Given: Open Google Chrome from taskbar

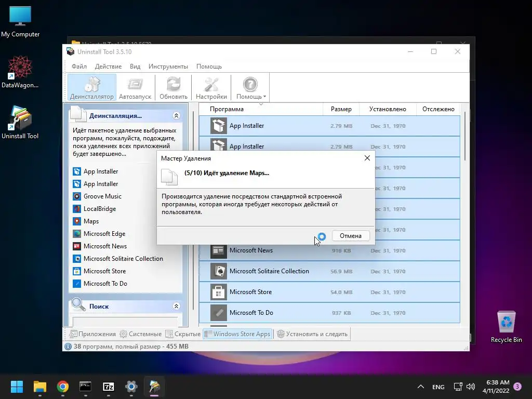Looking at the screenshot, I should point(63,387).
